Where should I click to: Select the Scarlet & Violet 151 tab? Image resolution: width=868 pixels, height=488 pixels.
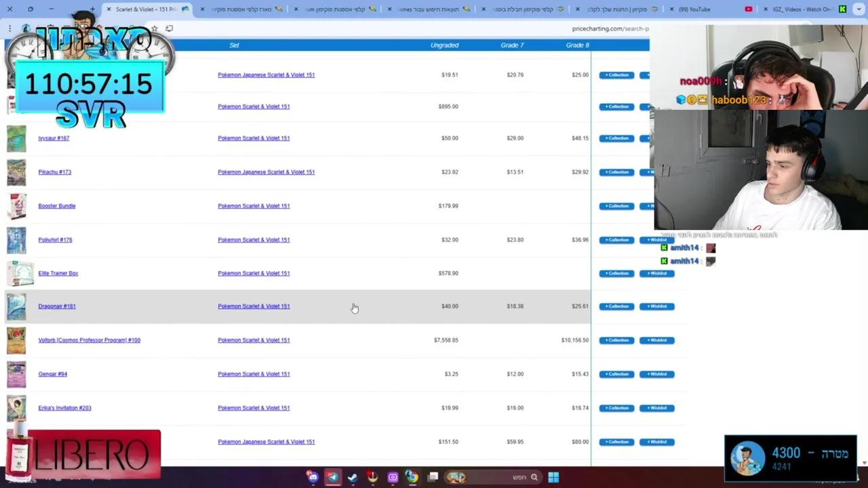tap(146, 9)
